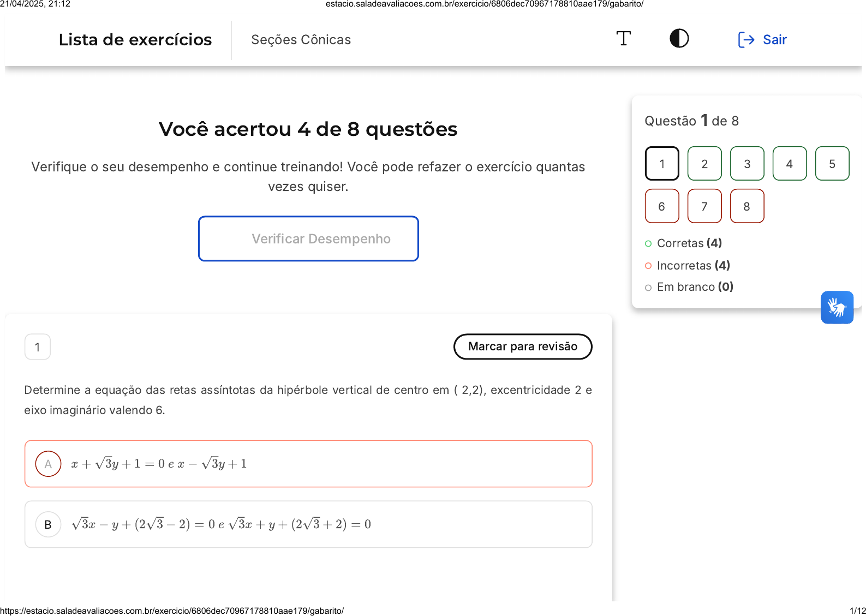Click the red Incorretas legend circle
The height and width of the screenshot is (616, 866).
click(648, 266)
